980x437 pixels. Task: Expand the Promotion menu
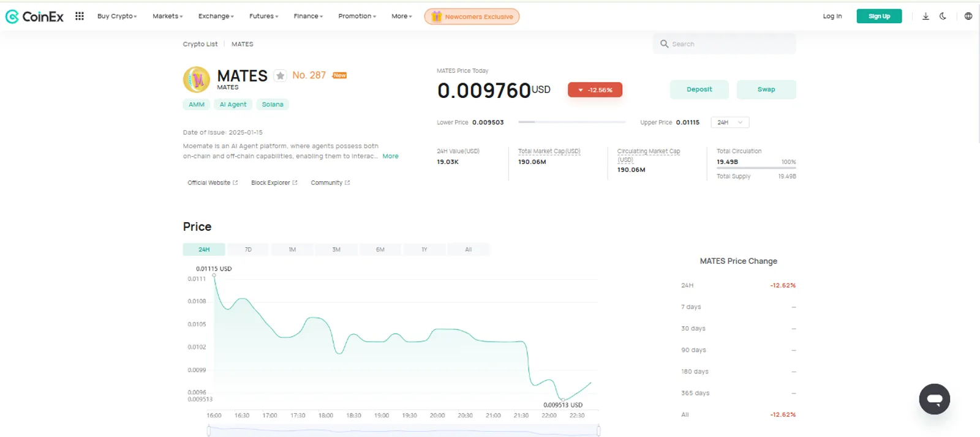pos(357,17)
